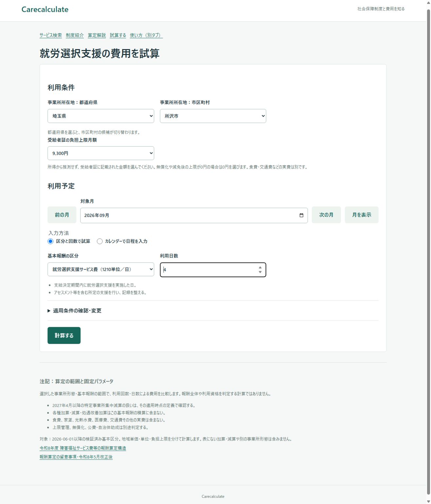Increase 利用日数 with the up spinner arrow
Image resolution: width=431 pixels, height=504 pixels.
(260, 268)
